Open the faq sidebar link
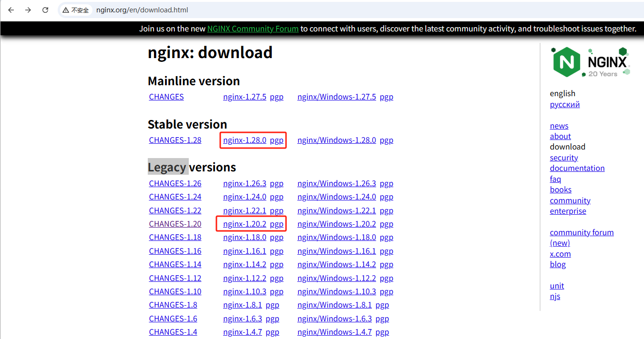644x339 pixels. tap(555, 179)
